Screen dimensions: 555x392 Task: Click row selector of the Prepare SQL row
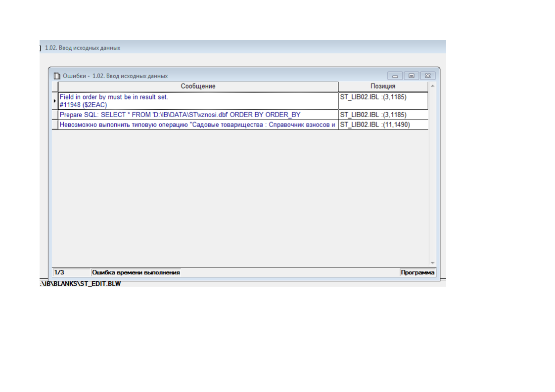tap(55, 115)
